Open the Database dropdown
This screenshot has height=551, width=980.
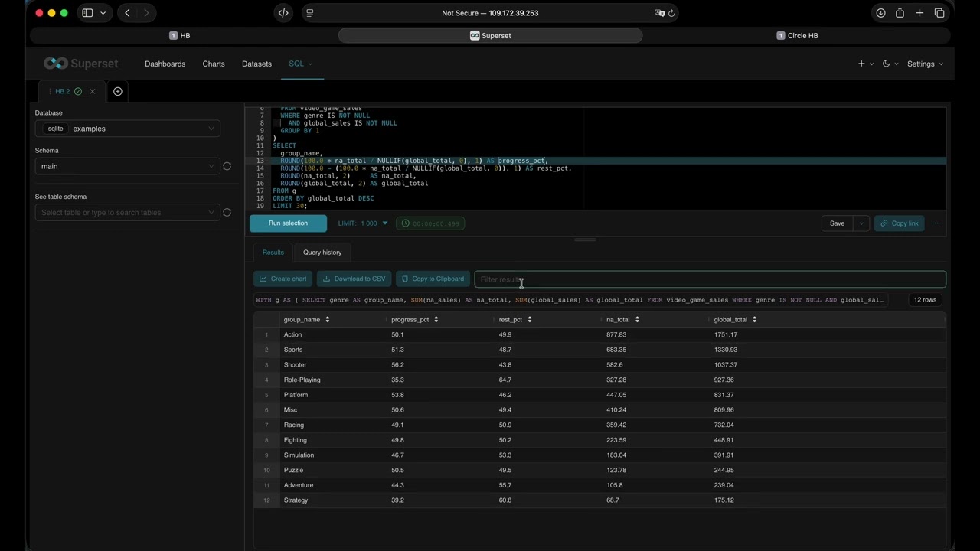(x=127, y=129)
